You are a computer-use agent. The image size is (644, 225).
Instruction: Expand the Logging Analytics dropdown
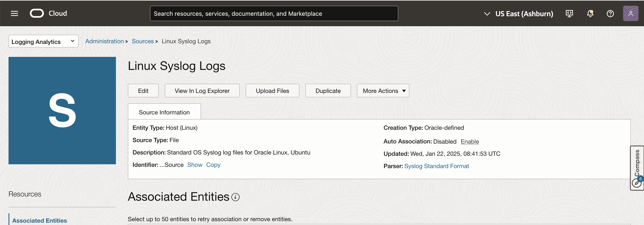pyautogui.click(x=43, y=41)
